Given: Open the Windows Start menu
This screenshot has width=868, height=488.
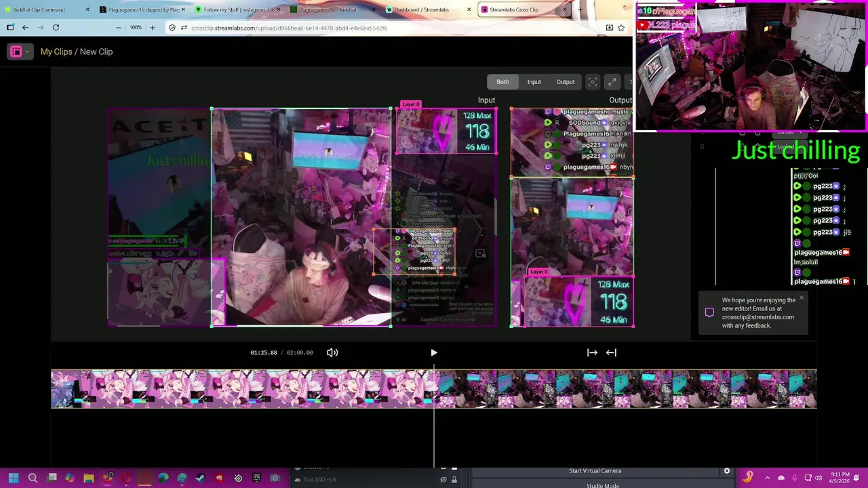Looking at the screenshot, I should [14, 478].
